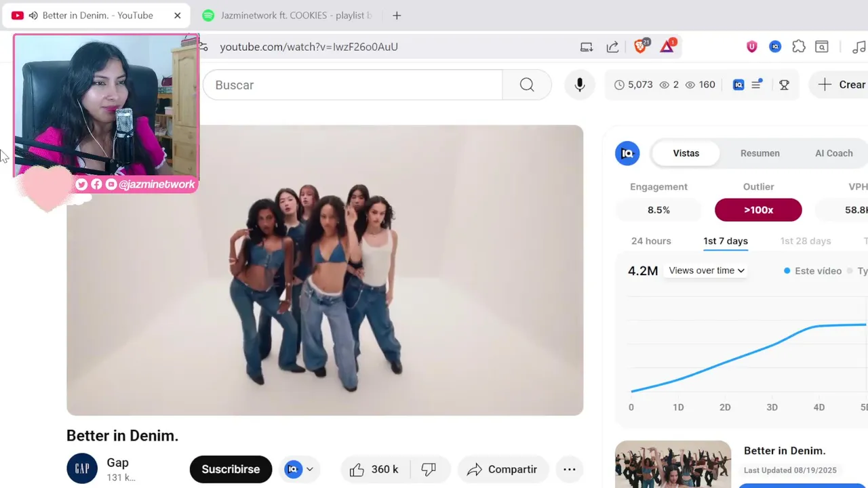Select the 1st 28 days tab

click(806, 241)
